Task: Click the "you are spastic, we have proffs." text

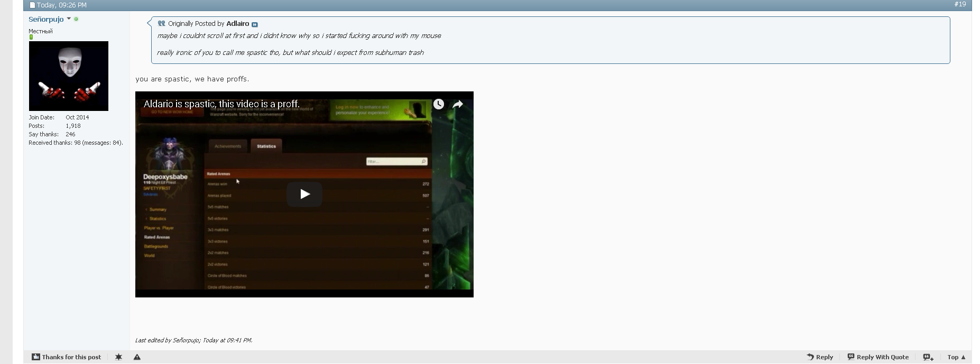Action: [x=192, y=79]
